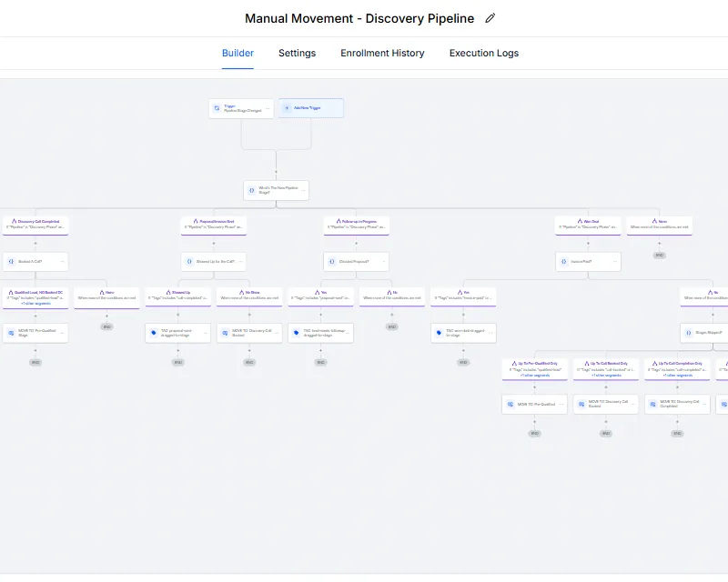
Task: View the Execution Logs tab
Action: click(484, 53)
